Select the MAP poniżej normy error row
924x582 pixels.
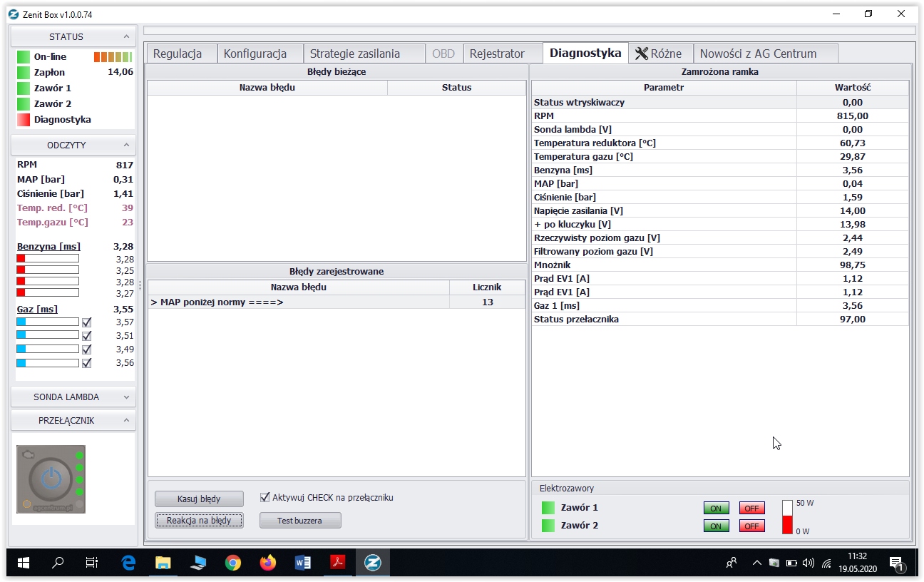(337, 302)
